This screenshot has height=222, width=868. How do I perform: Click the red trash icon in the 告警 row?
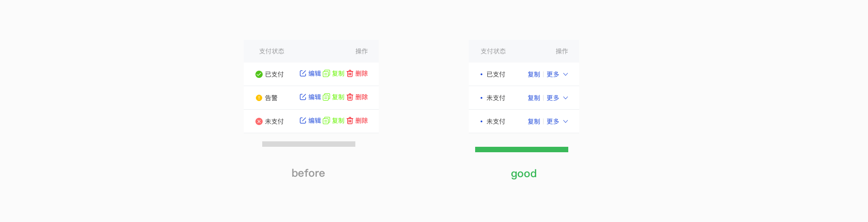[350, 97]
